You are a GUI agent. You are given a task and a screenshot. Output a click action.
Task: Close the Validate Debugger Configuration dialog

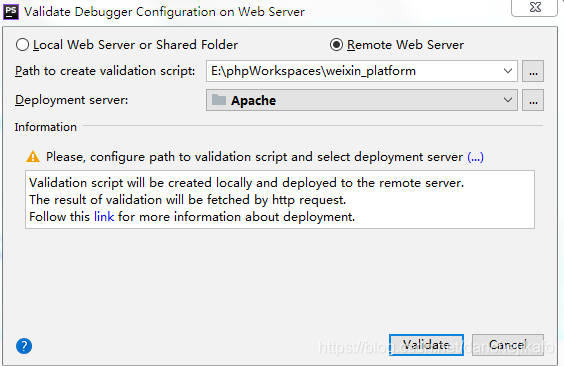(x=535, y=7)
